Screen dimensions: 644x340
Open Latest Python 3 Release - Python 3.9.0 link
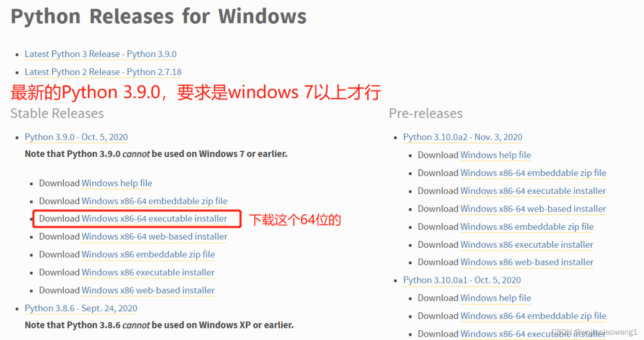click(100, 54)
